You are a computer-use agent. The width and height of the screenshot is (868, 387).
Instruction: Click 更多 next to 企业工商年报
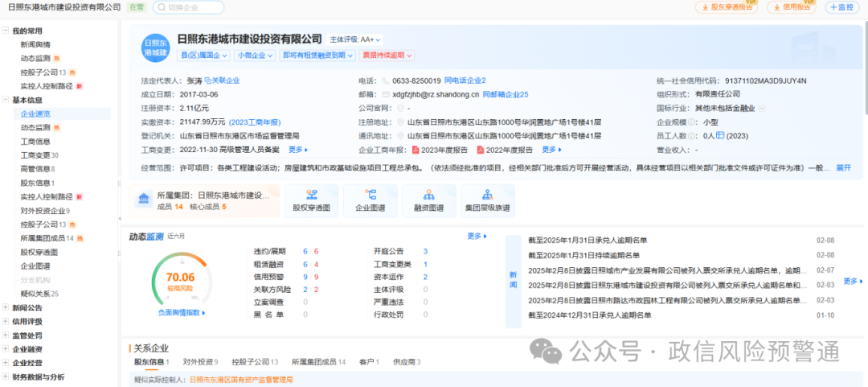(552, 150)
